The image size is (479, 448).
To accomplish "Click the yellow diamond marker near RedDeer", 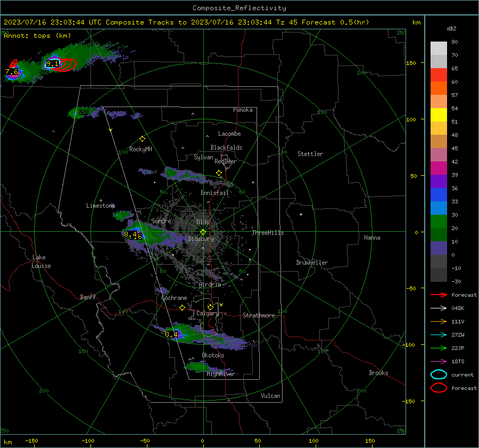I will (219, 173).
